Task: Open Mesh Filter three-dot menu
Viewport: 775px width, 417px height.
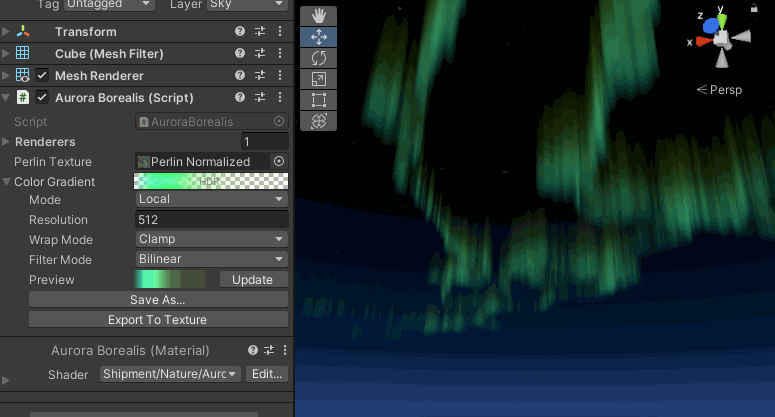Action: tap(280, 53)
